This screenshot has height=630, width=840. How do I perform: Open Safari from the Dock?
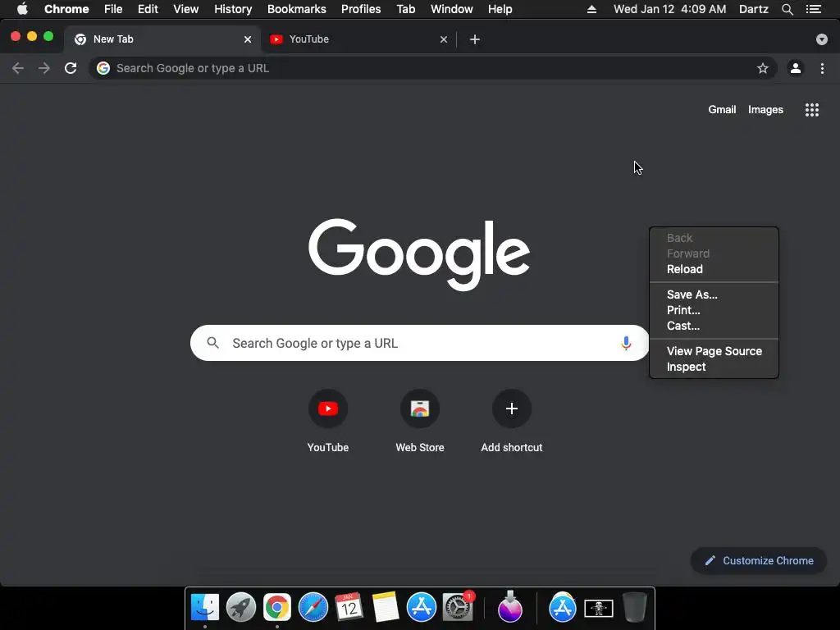(313, 608)
